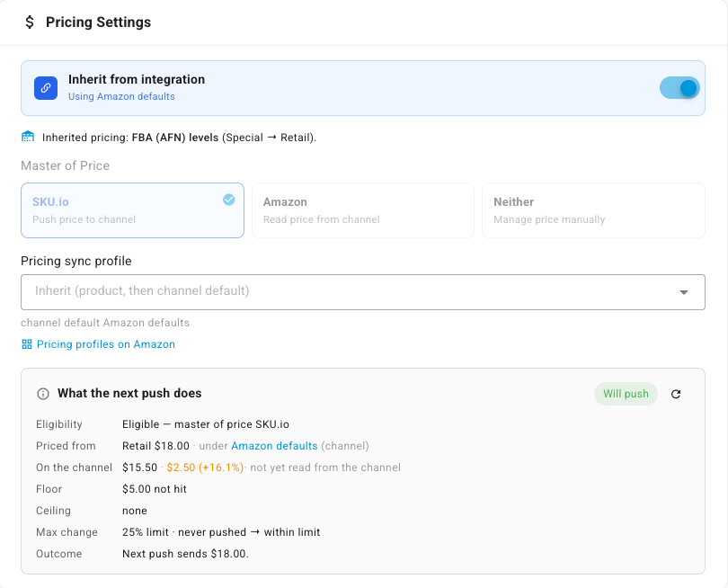Click Eligible — master of price SKU.io text

pyautogui.click(x=206, y=424)
